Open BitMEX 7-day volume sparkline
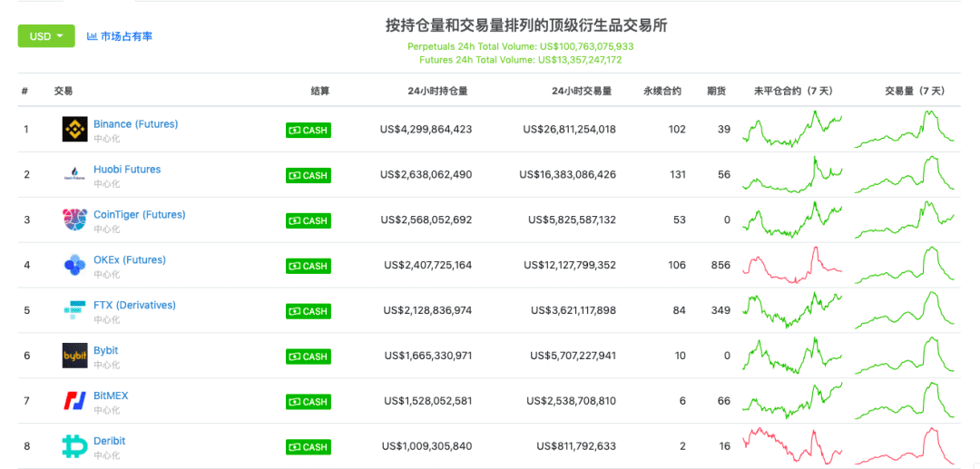The width and height of the screenshot is (980, 469). pyautogui.click(x=905, y=401)
